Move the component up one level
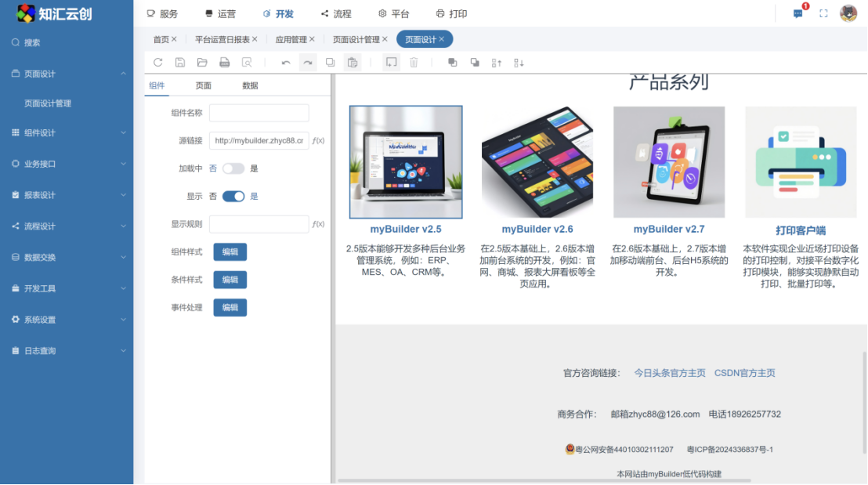The width and height of the screenshot is (868, 485). click(497, 63)
